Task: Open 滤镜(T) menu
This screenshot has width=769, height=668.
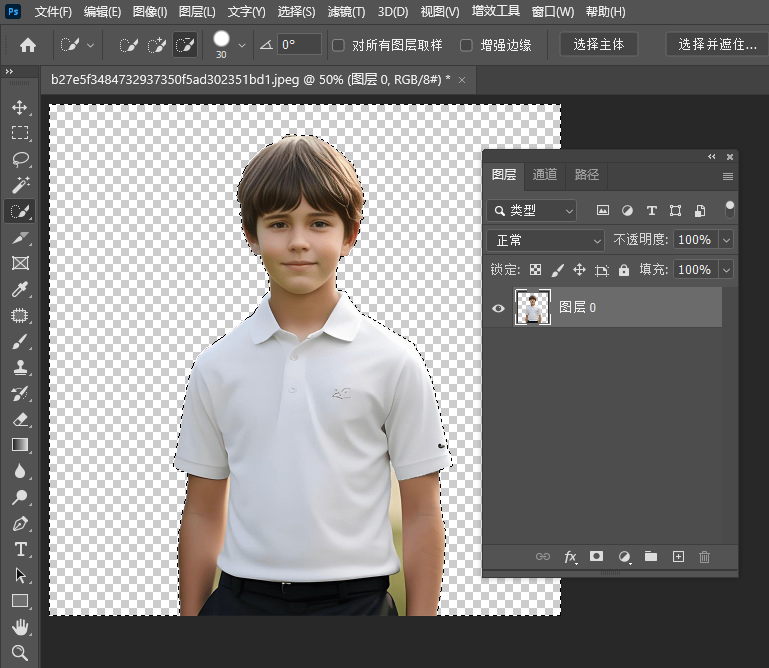Action: tap(346, 12)
